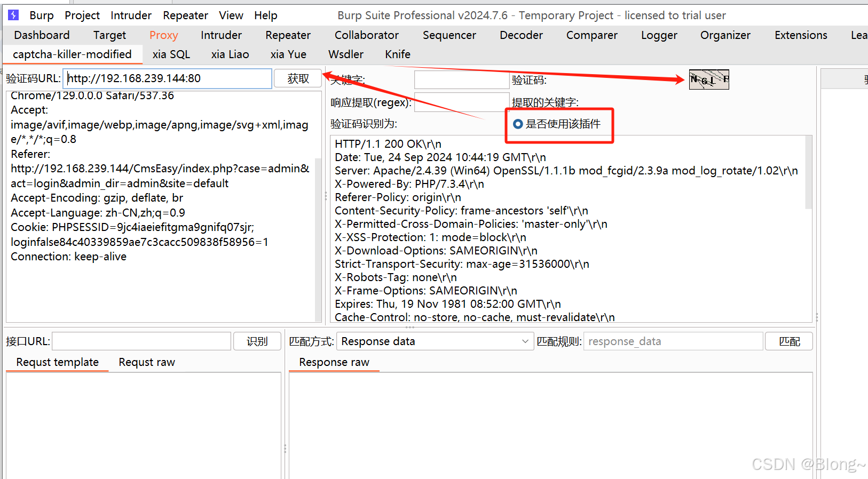Screen dimensions: 868x479
Task: Click the Accept-Encoding: gzip, deflate, br line
Action: click(x=97, y=198)
